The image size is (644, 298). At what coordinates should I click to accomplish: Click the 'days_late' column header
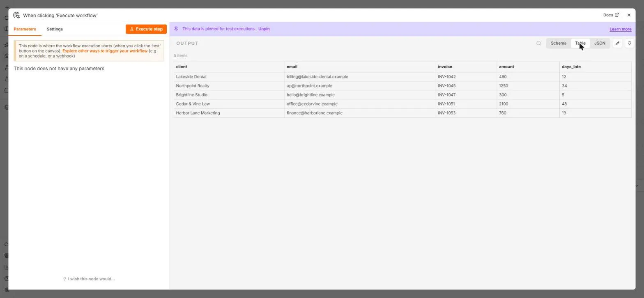pos(595,66)
